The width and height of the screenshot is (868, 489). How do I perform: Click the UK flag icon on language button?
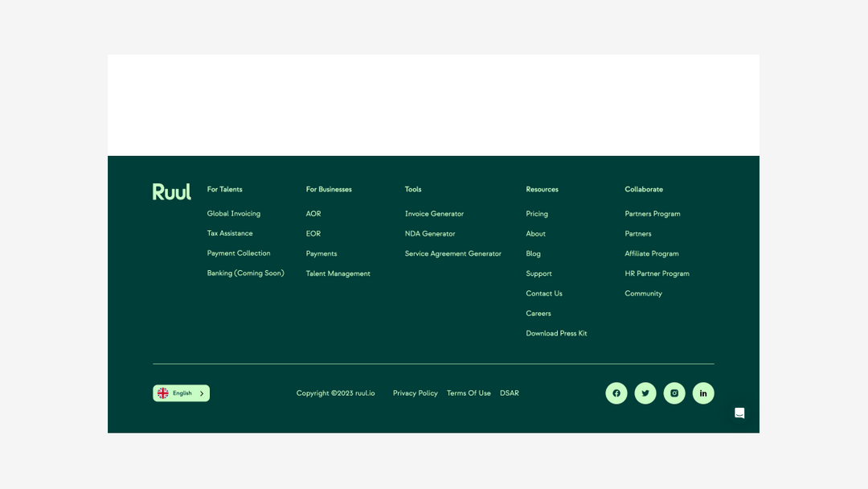[164, 393]
